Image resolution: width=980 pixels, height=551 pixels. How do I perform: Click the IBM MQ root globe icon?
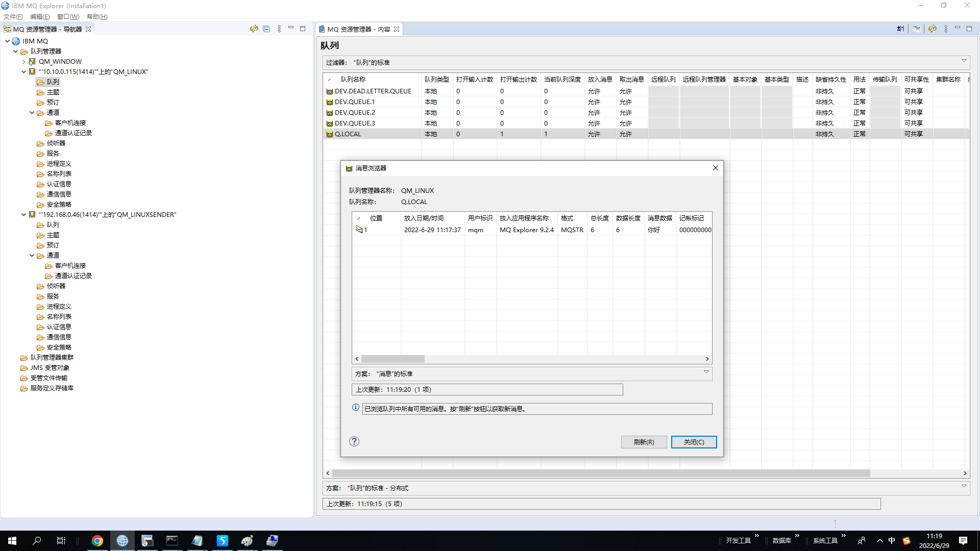point(16,41)
